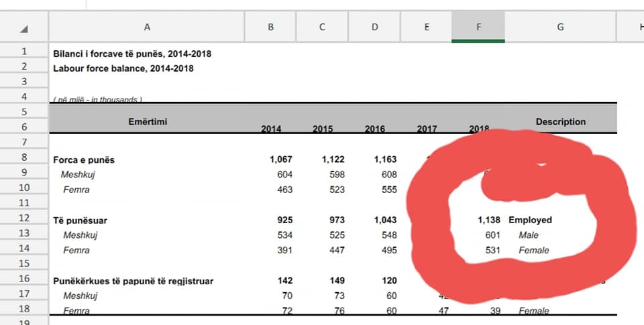Click cell value 1,122
The width and height of the screenshot is (644, 325).
point(333,159)
